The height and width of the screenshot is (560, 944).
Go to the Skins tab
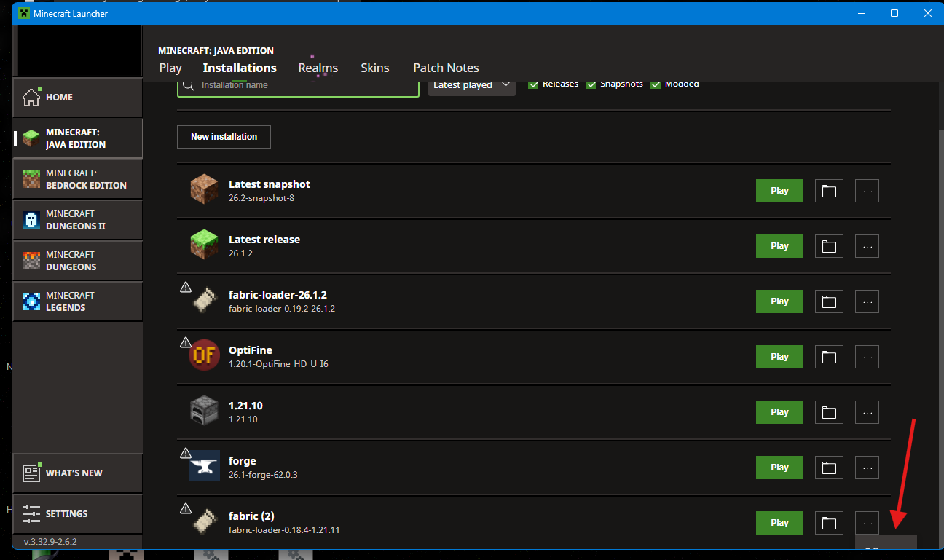[x=375, y=68]
